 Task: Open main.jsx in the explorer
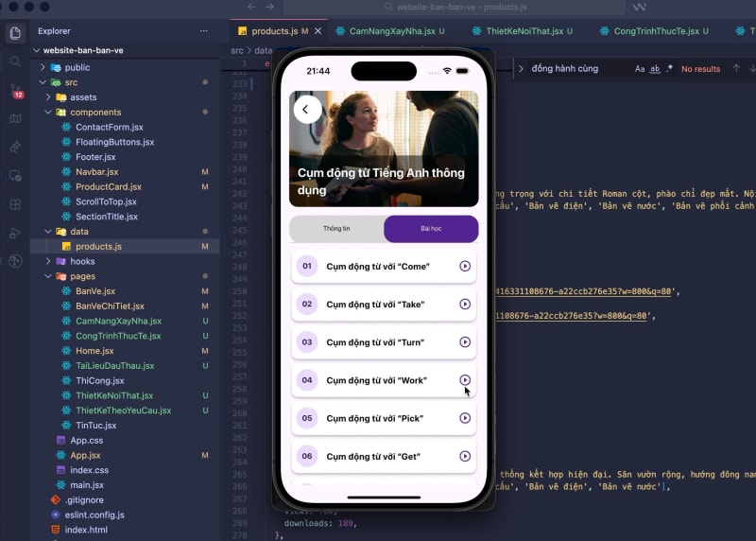(87, 485)
